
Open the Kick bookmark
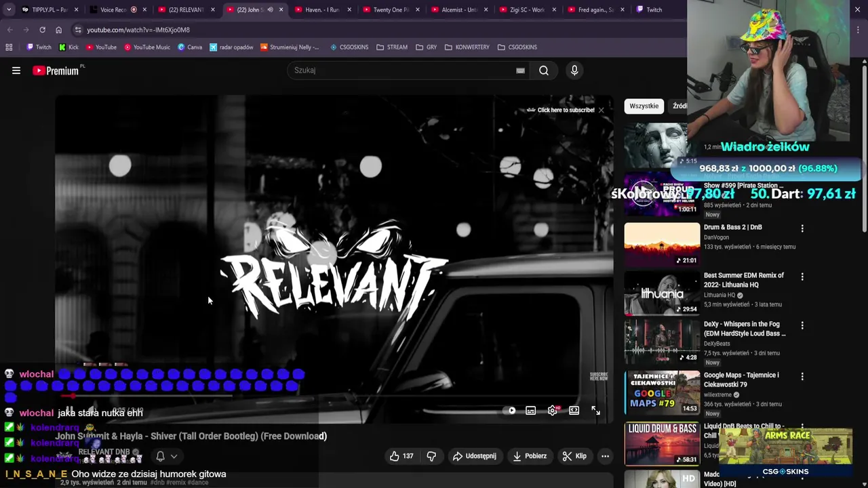pos(68,47)
